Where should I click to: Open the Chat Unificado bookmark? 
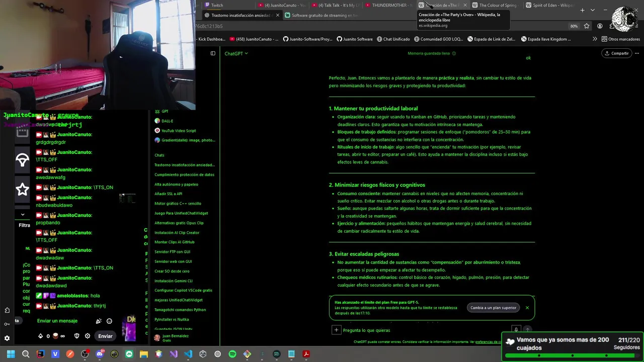(x=393, y=39)
